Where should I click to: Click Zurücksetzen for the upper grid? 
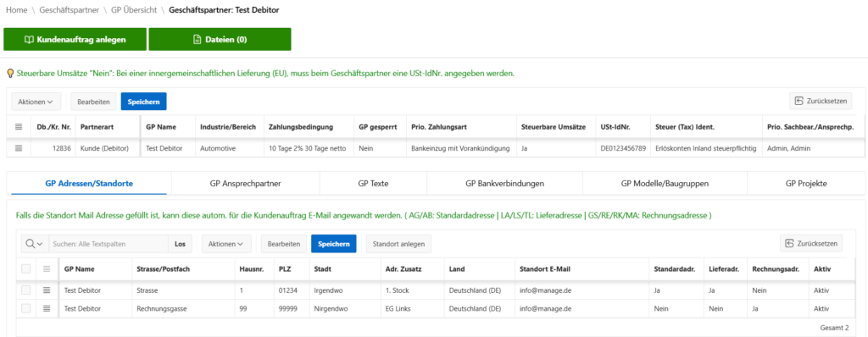[821, 101]
